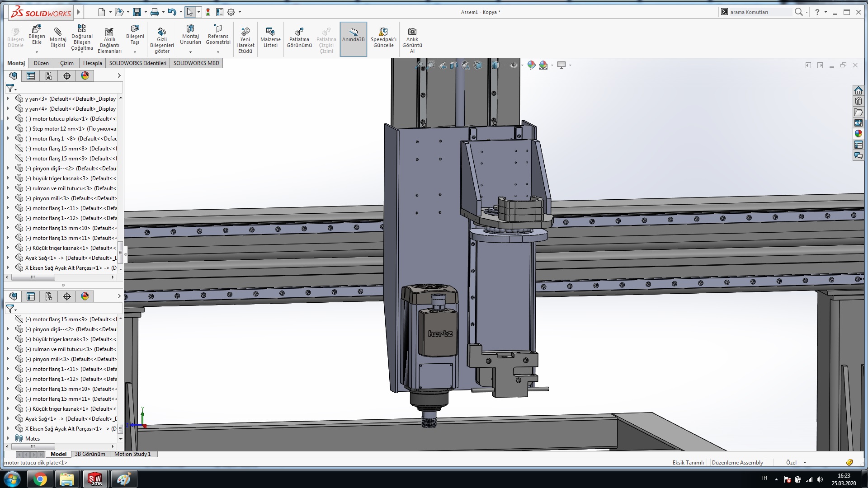Expand motor flanş 1-<8> node
This screenshot has height=488, width=868.
coord(8,138)
